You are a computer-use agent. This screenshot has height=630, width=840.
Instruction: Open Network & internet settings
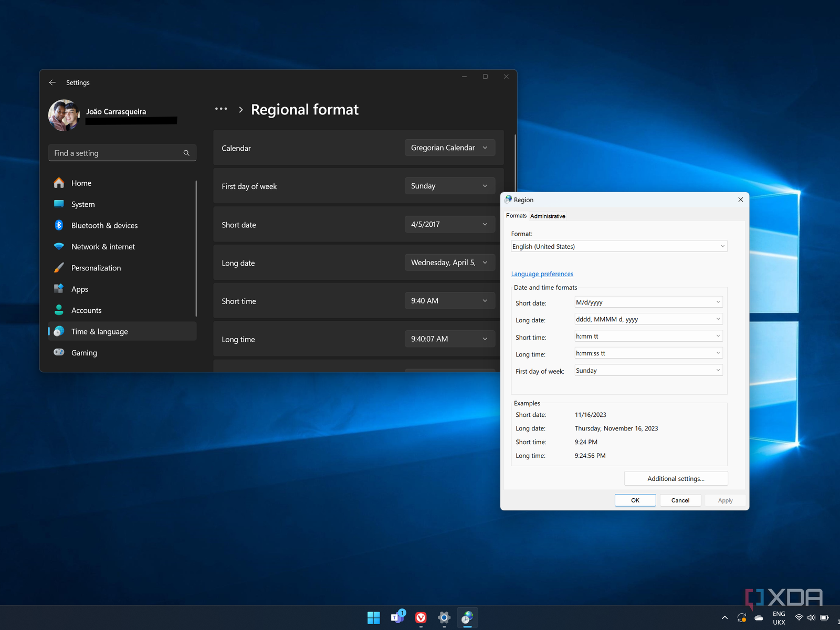tap(103, 247)
